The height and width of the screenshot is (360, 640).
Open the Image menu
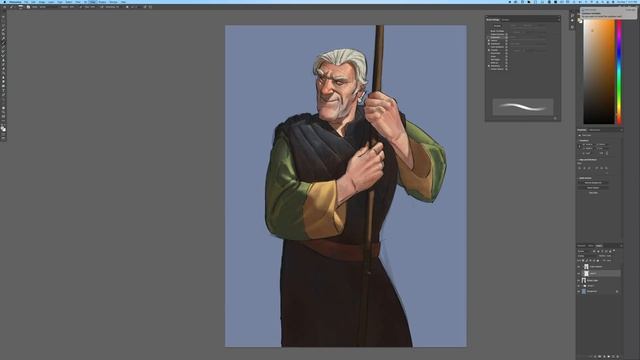(x=42, y=2)
